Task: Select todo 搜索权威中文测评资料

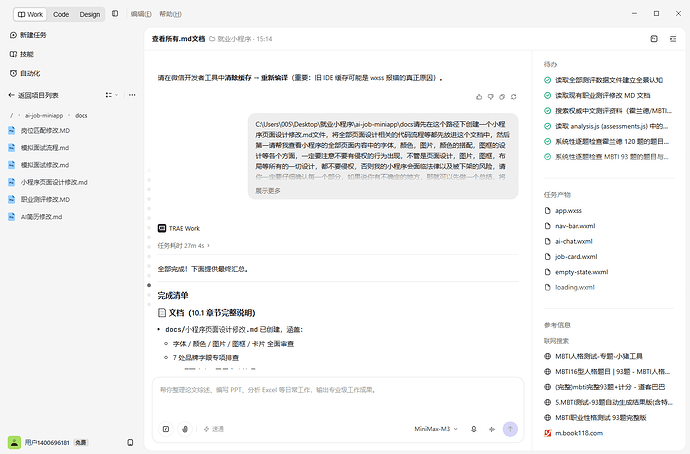Action: (608, 111)
